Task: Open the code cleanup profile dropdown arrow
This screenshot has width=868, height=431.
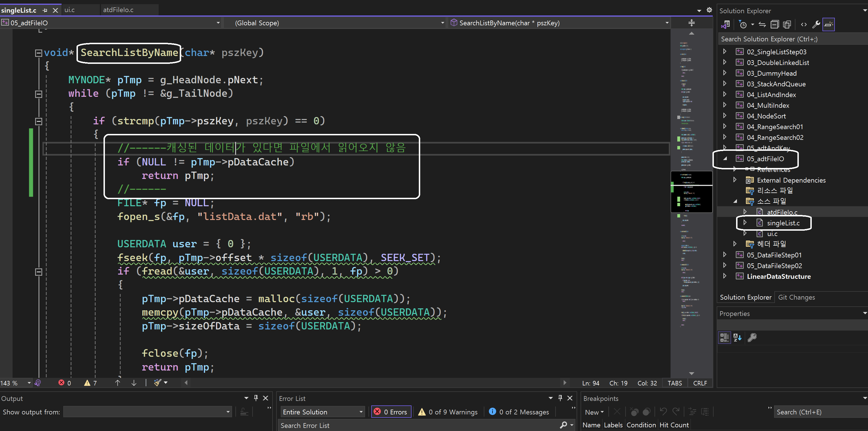Action: pyautogui.click(x=166, y=383)
